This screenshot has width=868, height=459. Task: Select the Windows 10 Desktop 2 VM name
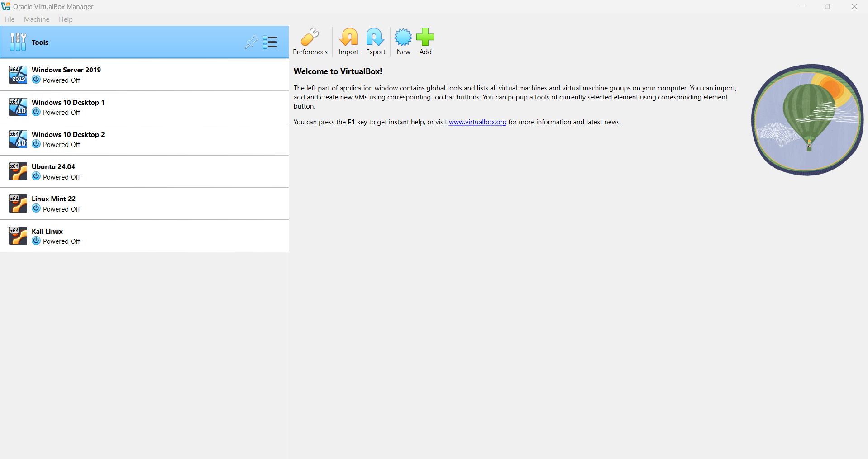coord(68,134)
